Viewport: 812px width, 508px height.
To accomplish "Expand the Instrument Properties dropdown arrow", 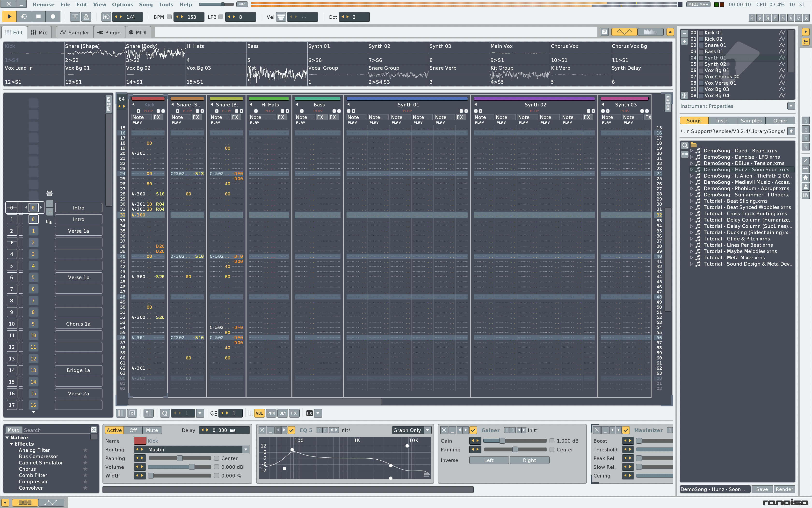I will (x=791, y=106).
